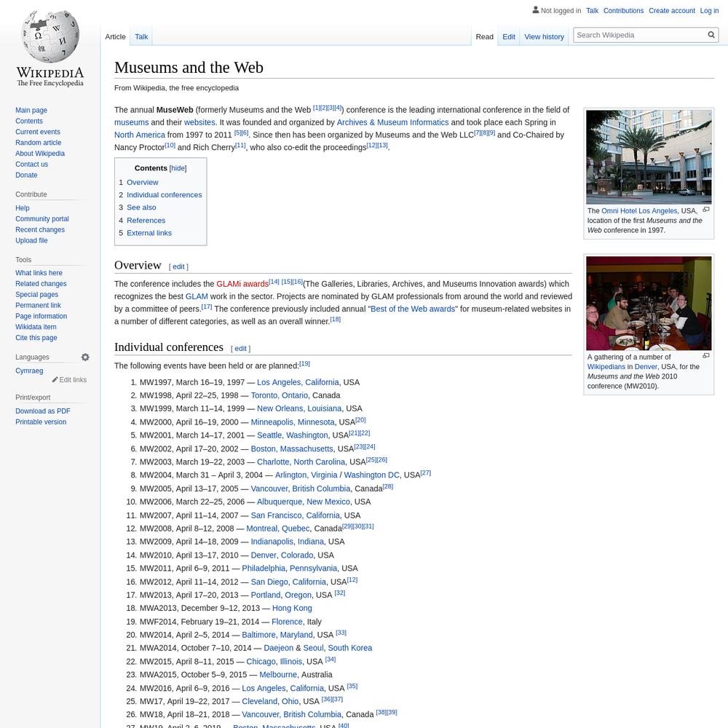Viewport: 728px width, 728px height.
Task: Click the search magnifying glass icon
Action: pos(711,35)
